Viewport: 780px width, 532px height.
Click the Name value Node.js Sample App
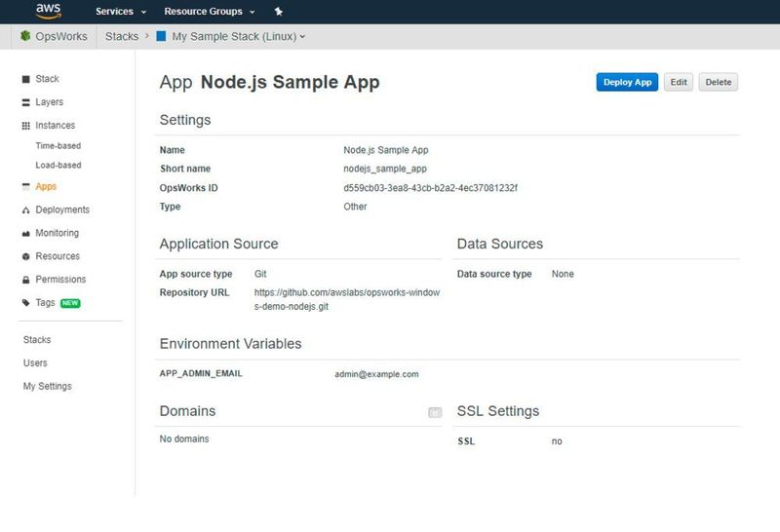385,150
